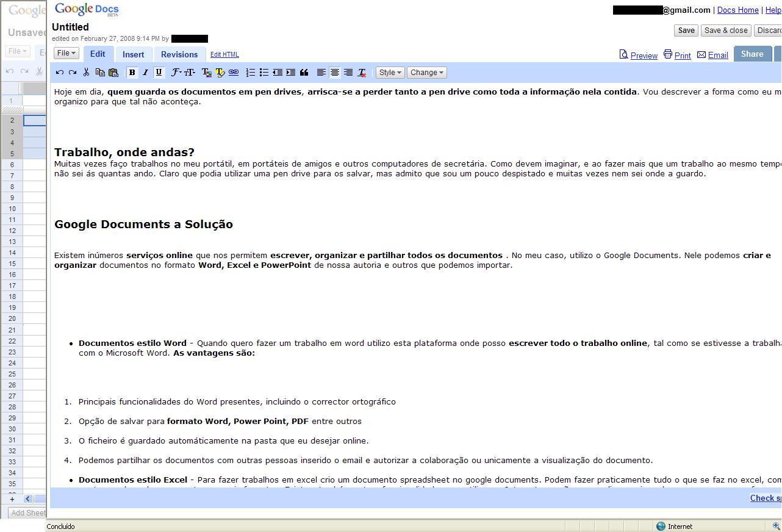Open the Style dropdown
Image resolution: width=782 pixels, height=532 pixels.
tap(390, 73)
